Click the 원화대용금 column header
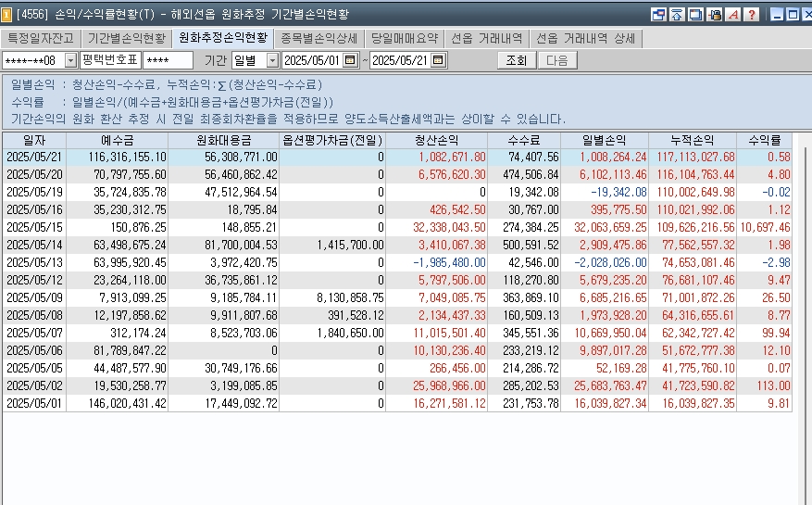This screenshot has height=505, width=812. (224, 141)
